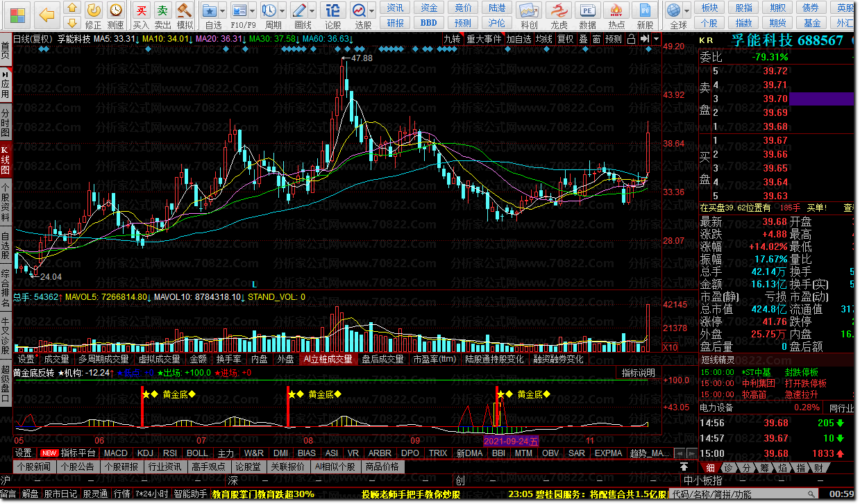860x504 pixels.
Task: Click the *ST中基 alert row
Action: [777, 373]
